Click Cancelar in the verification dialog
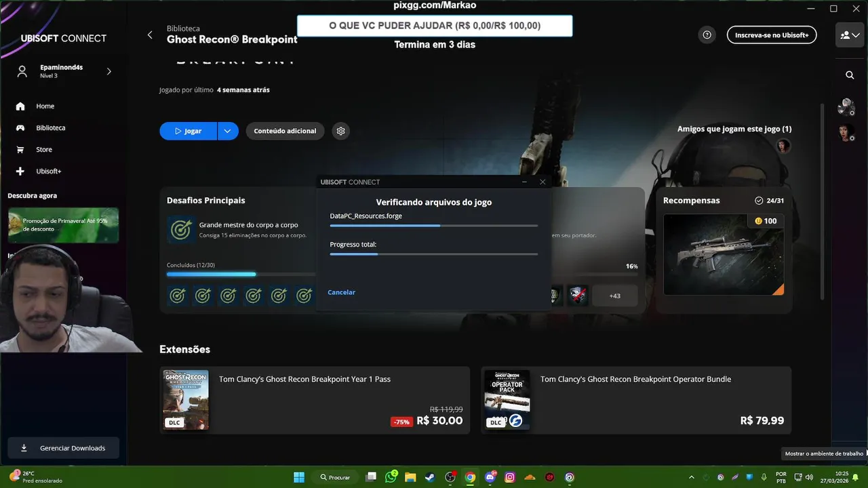868x488 pixels. [341, 292]
